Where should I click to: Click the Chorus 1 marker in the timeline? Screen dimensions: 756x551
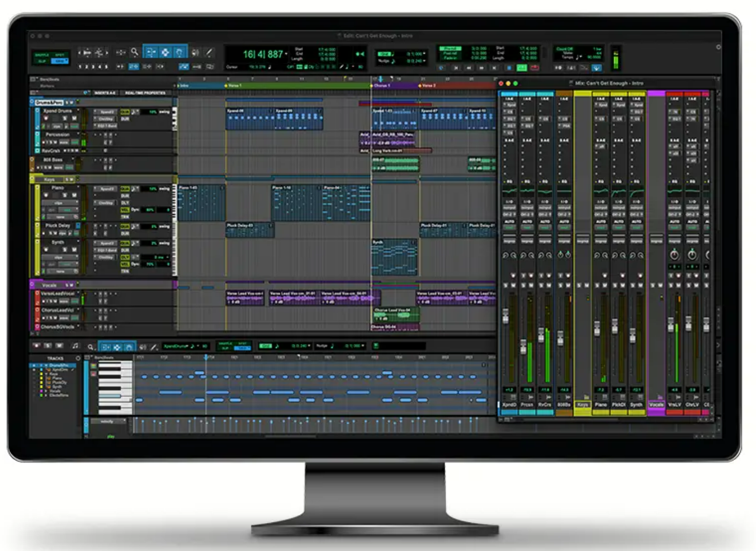click(x=381, y=86)
